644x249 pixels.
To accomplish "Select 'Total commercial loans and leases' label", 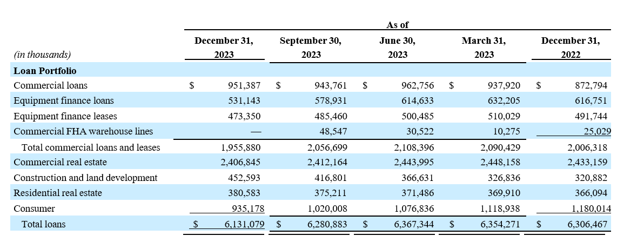I will click(91, 147).
